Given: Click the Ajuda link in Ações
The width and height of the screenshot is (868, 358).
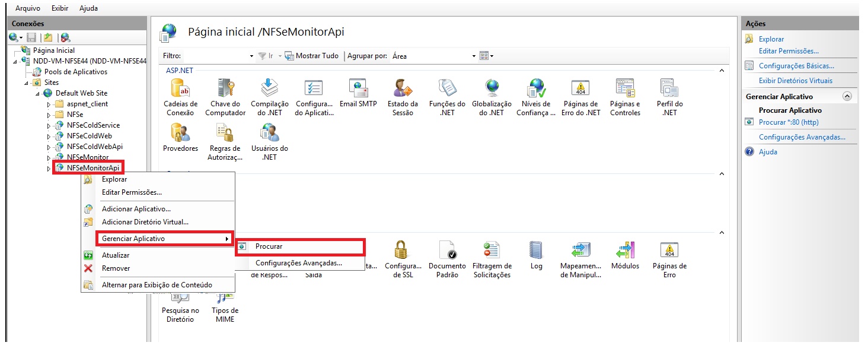Looking at the screenshot, I should point(768,152).
